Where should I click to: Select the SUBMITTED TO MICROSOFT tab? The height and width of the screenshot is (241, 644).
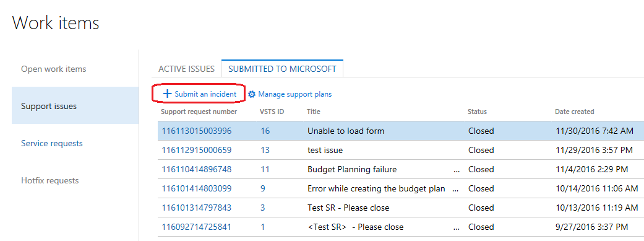tap(282, 69)
